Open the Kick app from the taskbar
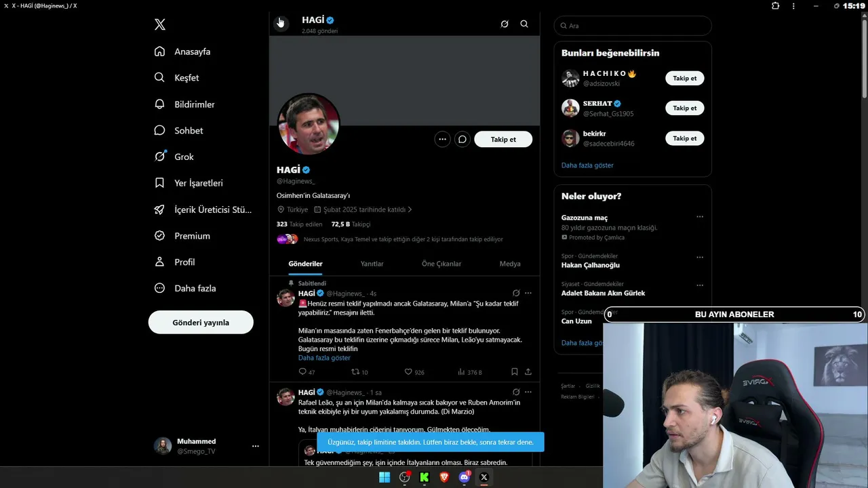The height and width of the screenshot is (488, 868). point(425,477)
